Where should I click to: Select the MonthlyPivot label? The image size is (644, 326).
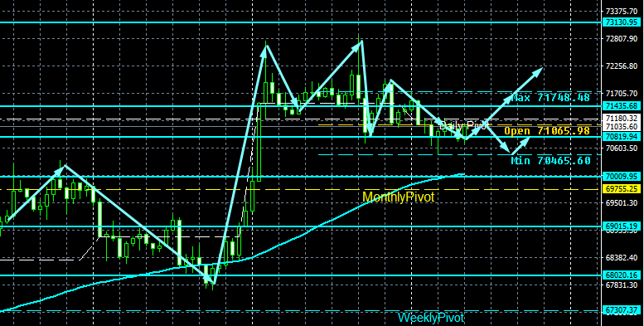(398, 197)
